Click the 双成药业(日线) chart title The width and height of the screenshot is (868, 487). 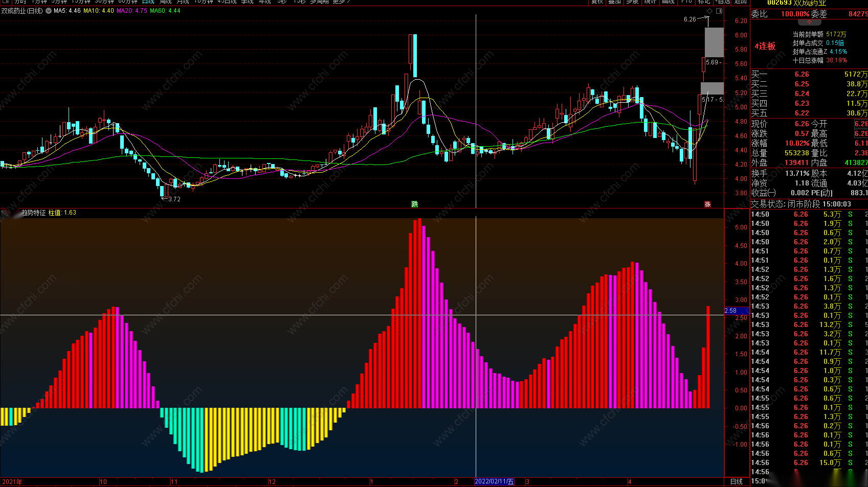click(22, 11)
